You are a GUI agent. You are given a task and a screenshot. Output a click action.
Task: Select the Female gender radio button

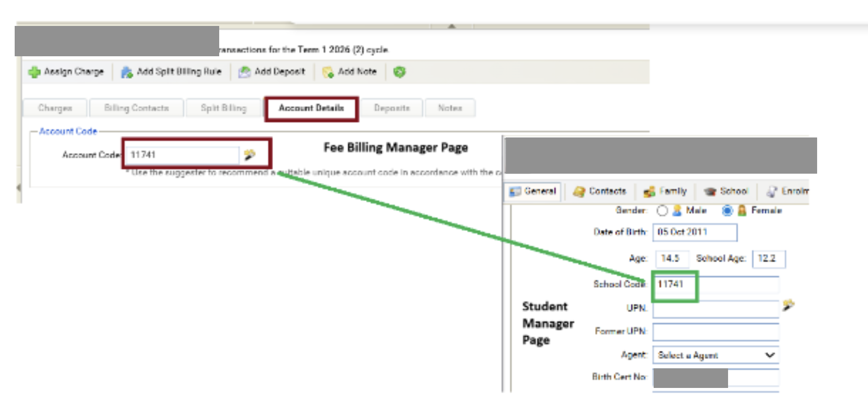click(x=727, y=210)
